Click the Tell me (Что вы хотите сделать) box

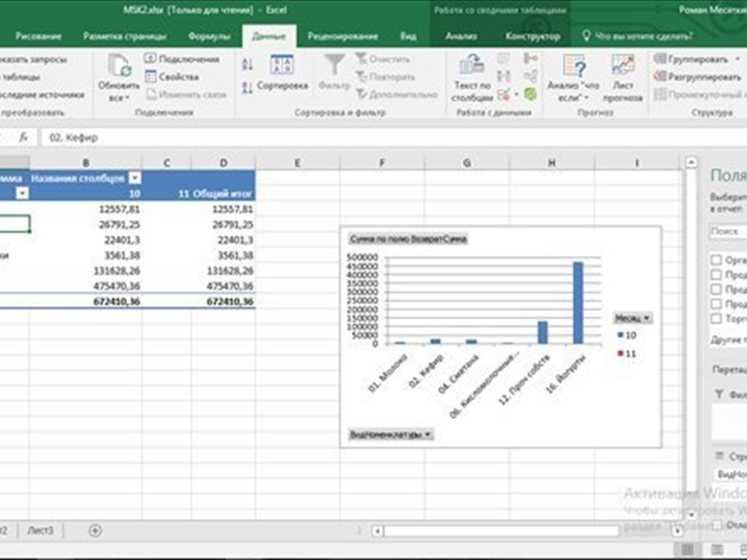[639, 36]
